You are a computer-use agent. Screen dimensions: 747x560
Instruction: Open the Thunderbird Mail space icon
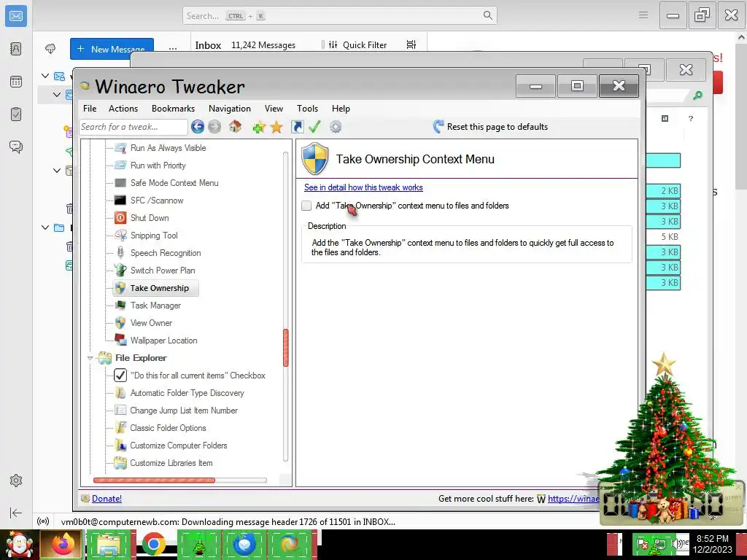(x=16, y=16)
